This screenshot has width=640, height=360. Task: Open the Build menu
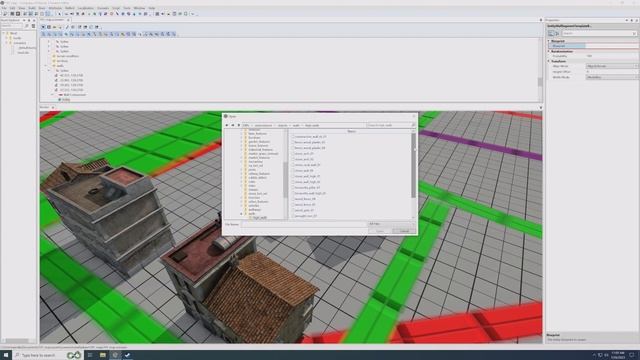click(31, 8)
